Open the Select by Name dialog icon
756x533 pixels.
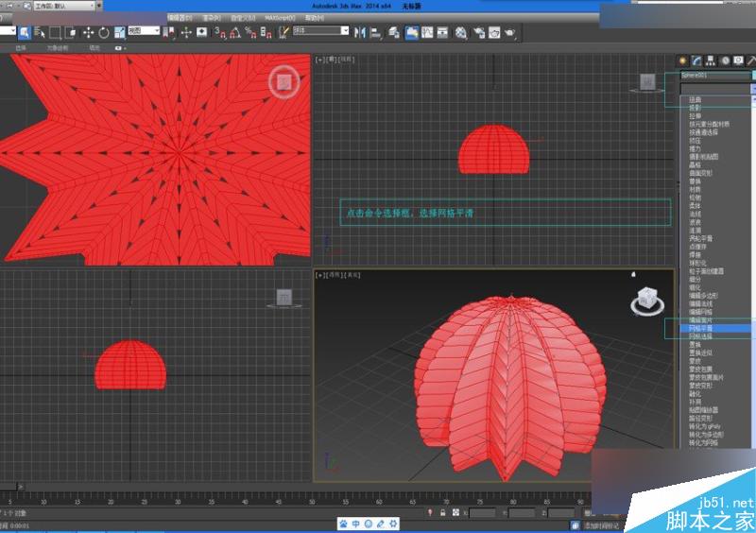[x=40, y=33]
